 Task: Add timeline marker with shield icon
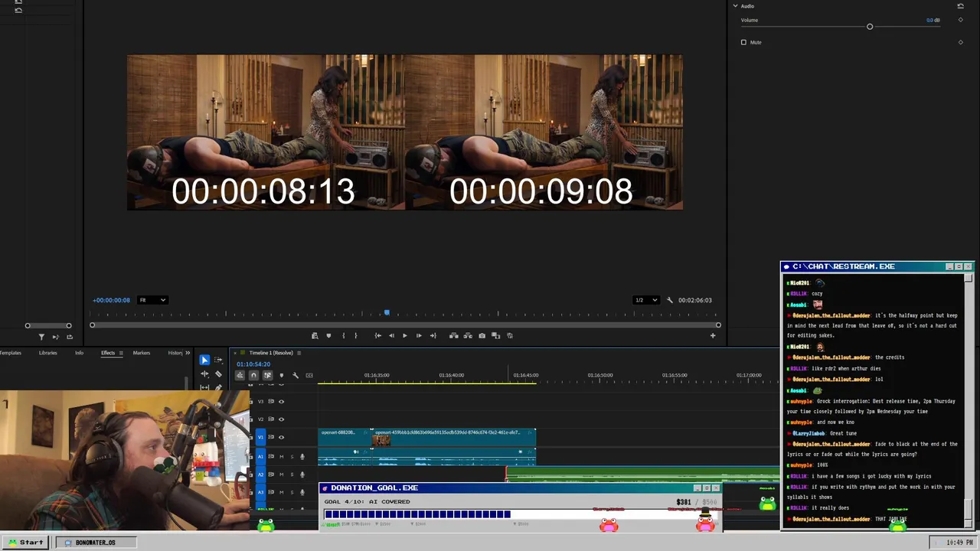pos(282,376)
